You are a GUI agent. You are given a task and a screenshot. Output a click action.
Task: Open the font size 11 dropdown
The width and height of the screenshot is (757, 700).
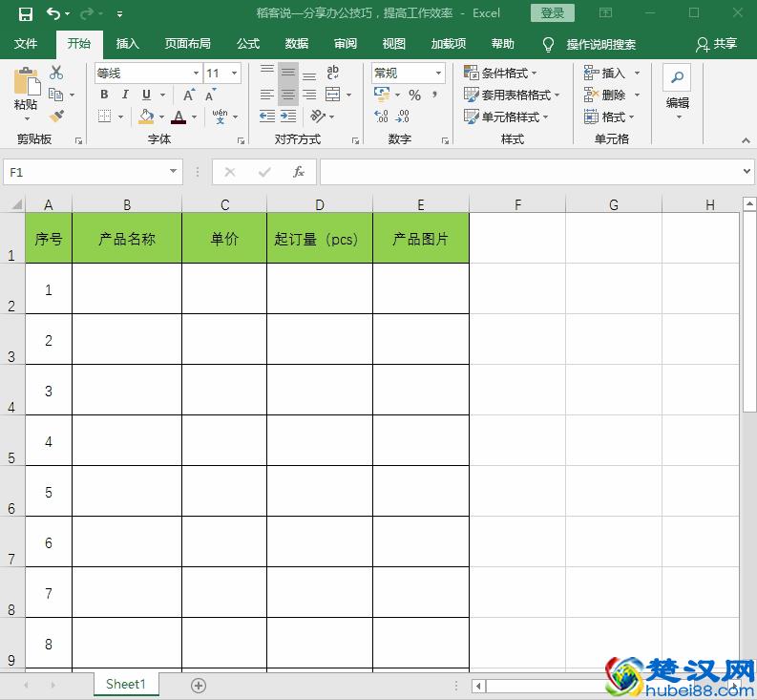(234, 74)
